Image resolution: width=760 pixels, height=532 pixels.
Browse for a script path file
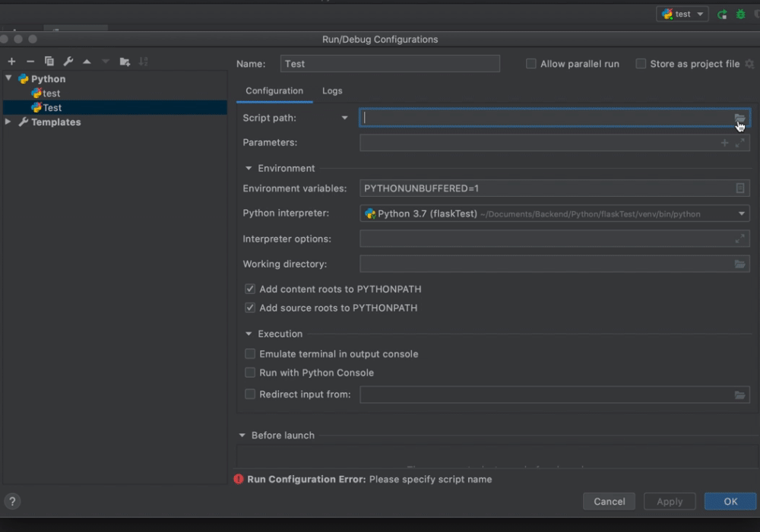[x=740, y=118]
